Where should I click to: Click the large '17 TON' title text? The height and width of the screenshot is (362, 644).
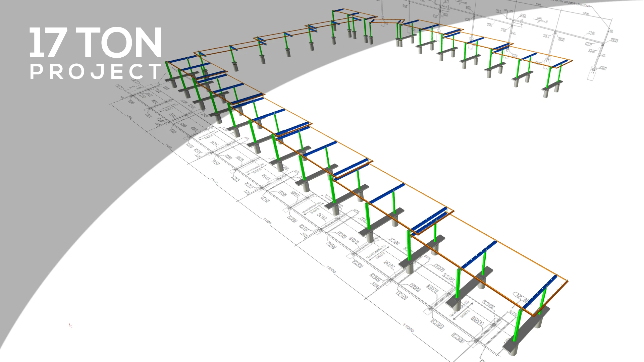tap(96, 43)
